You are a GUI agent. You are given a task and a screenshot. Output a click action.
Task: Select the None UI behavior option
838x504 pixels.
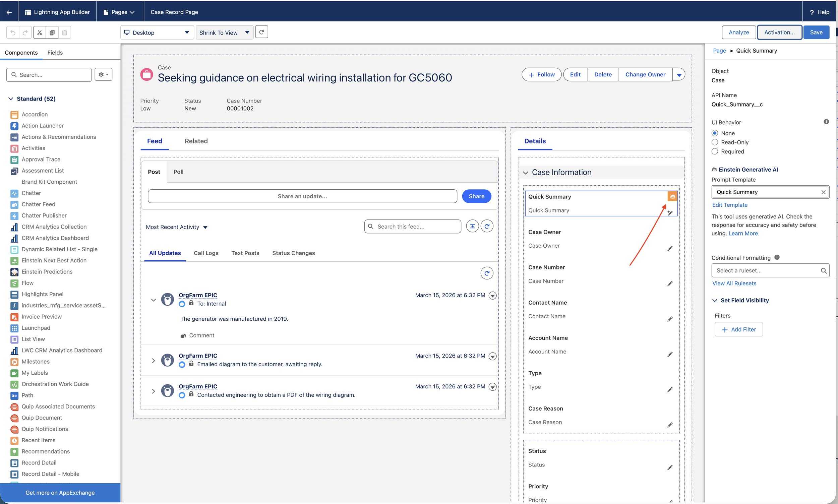(x=715, y=133)
